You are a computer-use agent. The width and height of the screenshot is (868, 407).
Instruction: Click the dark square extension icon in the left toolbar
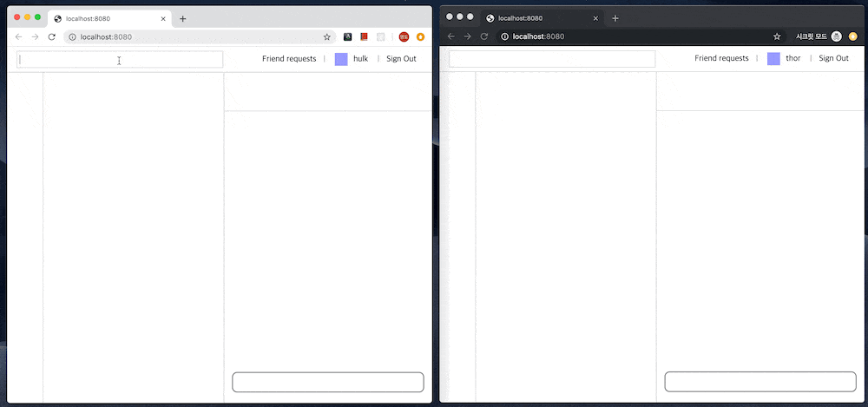tap(348, 37)
